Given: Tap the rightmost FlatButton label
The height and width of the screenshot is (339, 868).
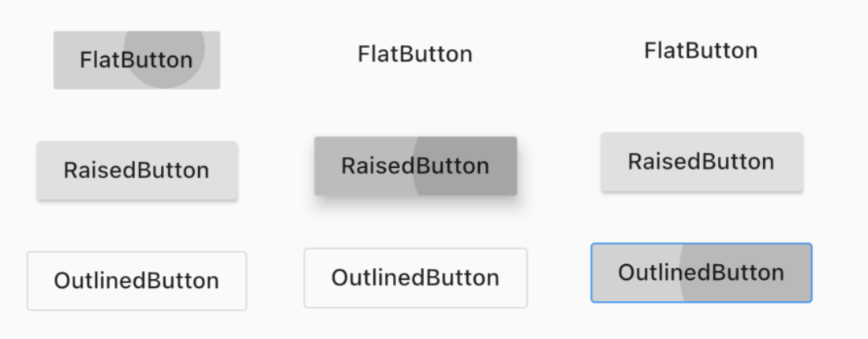Looking at the screenshot, I should tap(700, 51).
